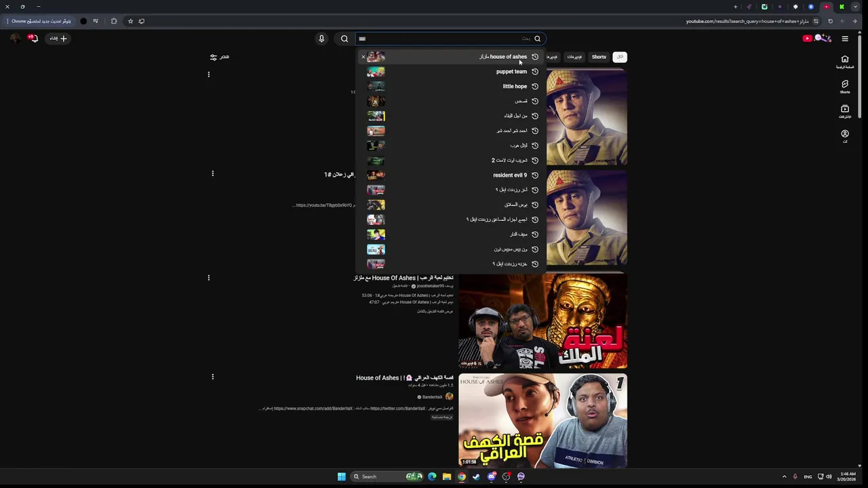Go to Home in the YouTube sidebar
Image resolution: width=868 pixels, height=488 pixels.
845,62
